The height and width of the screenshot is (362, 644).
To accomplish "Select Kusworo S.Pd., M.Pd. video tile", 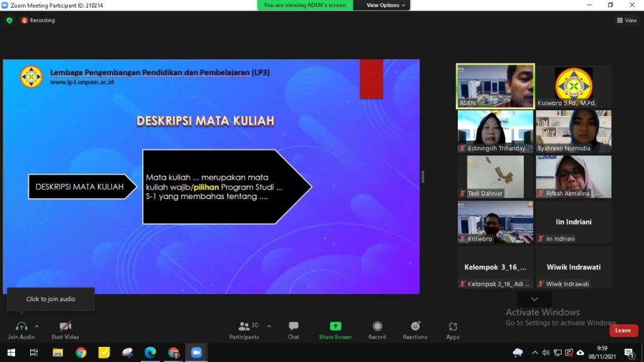I will click(574, 86).
